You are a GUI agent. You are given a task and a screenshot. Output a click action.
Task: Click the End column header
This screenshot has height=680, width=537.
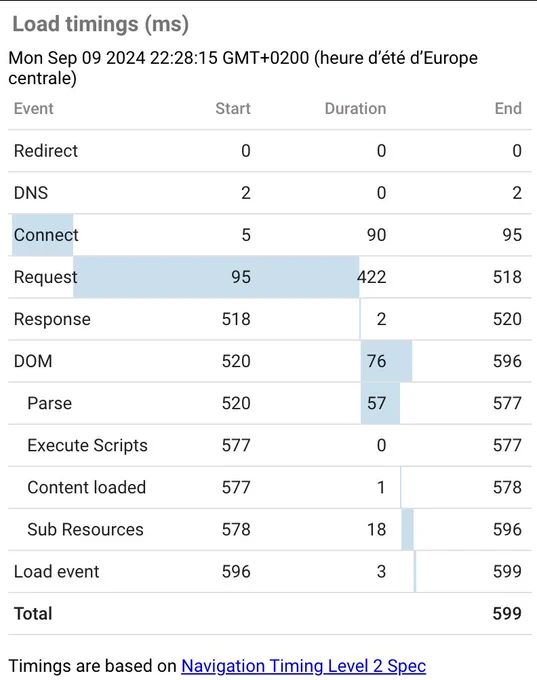(508, 108)
